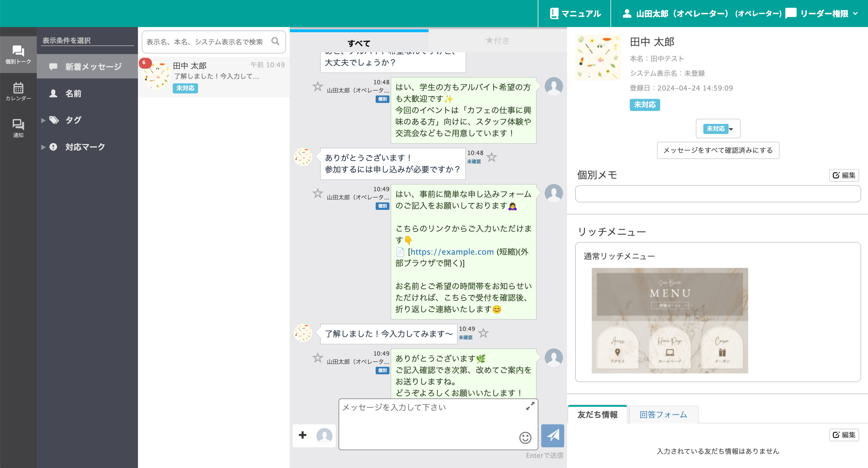Send message with paper plane icon
The height and width of the screenshot is (468, 868).
552,435
